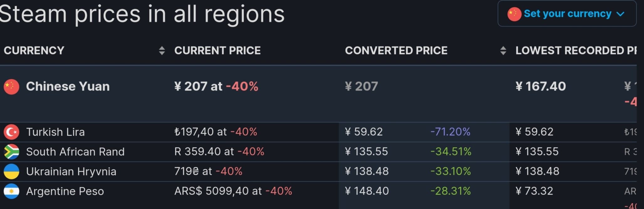The height and width of the screenshot is (209, 644).
Task: Click the Converted Price column header text
Action: (396, 50)
